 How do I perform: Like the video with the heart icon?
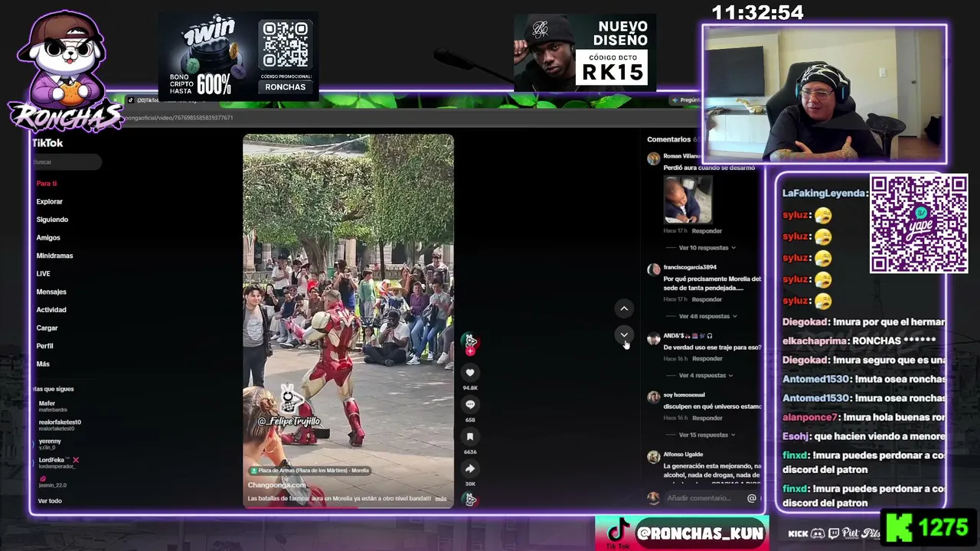pyautogui.click(x=470, y=373)
